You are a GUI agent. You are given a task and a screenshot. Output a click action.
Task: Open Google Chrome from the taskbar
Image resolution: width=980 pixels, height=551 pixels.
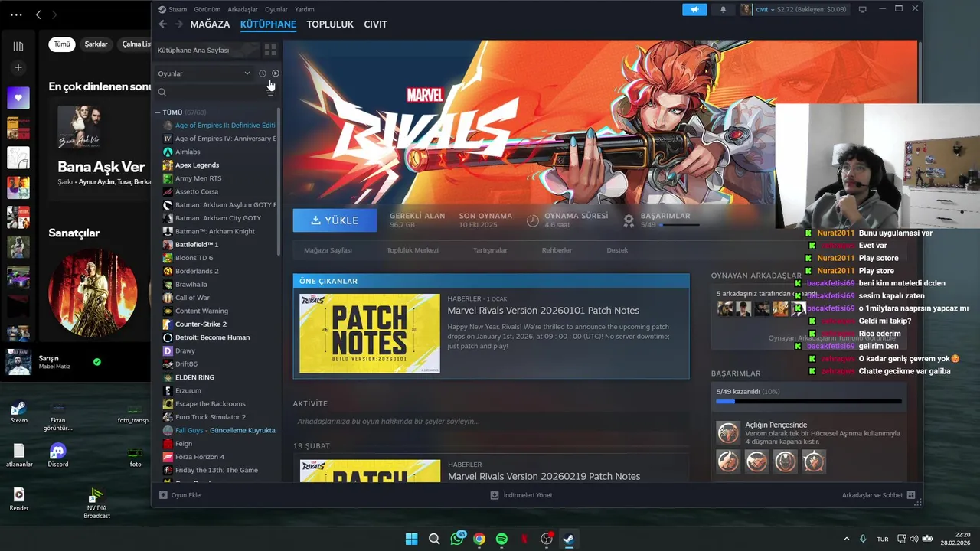(479, 539)
